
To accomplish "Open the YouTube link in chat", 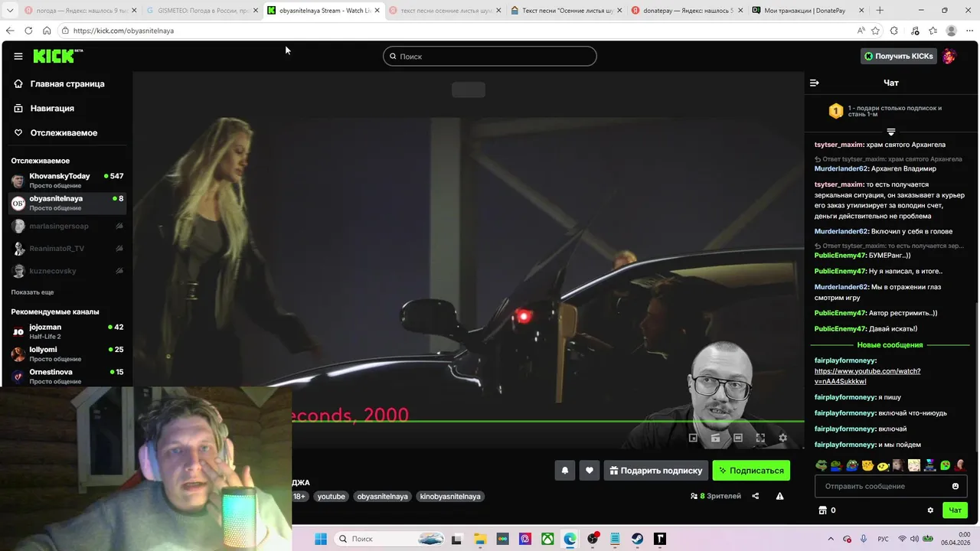I will pyautogui.click(x=867, y=376).
